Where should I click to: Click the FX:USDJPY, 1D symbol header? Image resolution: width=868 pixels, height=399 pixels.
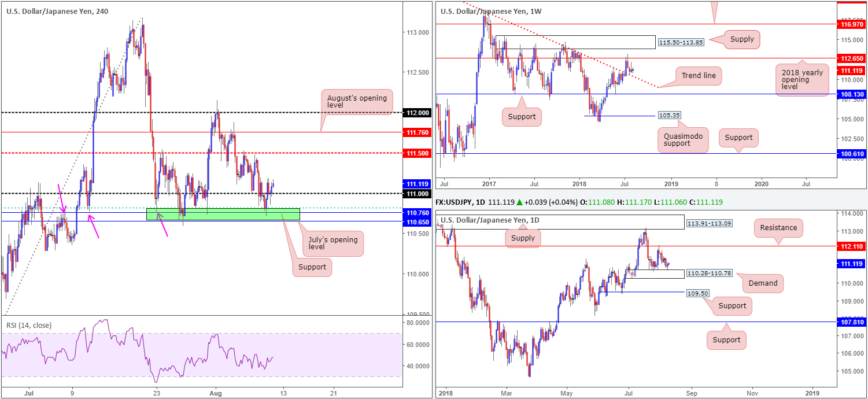[461, 201]
